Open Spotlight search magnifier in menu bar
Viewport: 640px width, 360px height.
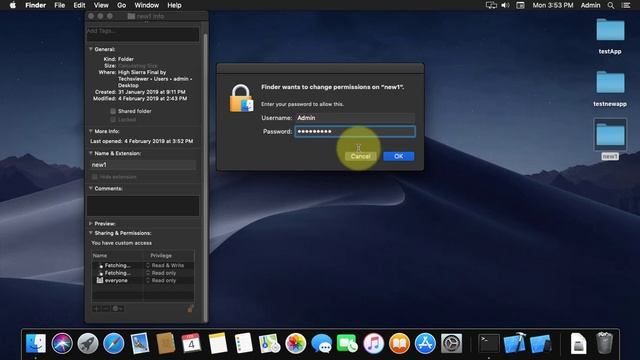[611, 5]
